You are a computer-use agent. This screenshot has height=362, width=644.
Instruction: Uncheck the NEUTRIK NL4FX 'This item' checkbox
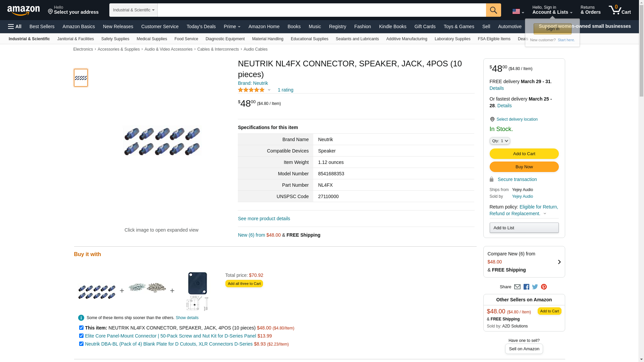pyautogui.click(x=81, y=328)
